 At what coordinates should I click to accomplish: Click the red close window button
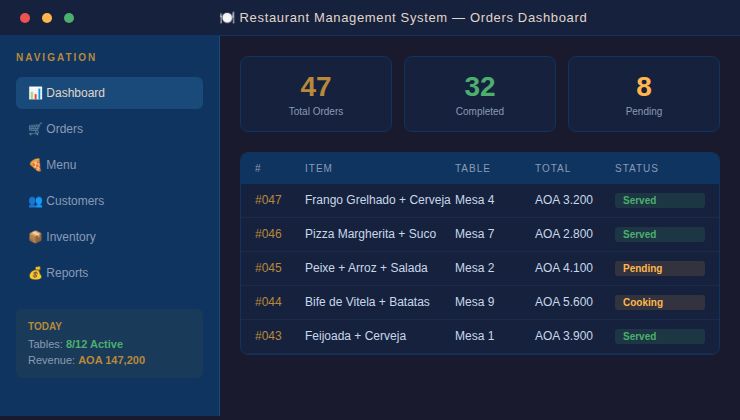click(x=25, y=18)
